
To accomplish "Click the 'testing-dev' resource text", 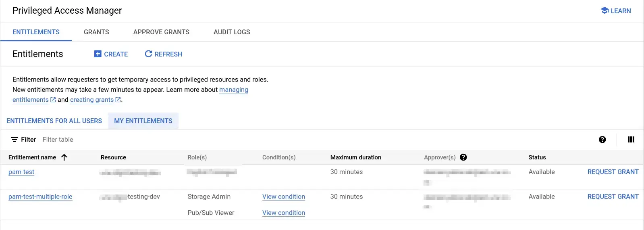I will point(144,197).
